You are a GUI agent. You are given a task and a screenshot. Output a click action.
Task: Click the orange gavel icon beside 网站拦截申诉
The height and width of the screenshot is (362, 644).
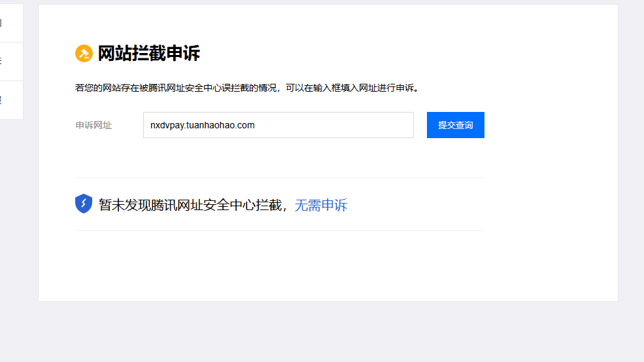(x=84, y=54)
